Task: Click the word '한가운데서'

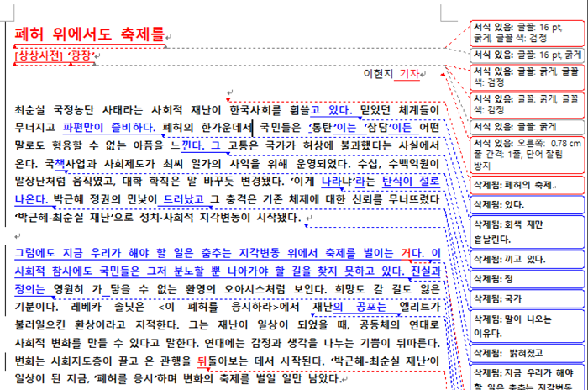Action: tap(227, 127)
